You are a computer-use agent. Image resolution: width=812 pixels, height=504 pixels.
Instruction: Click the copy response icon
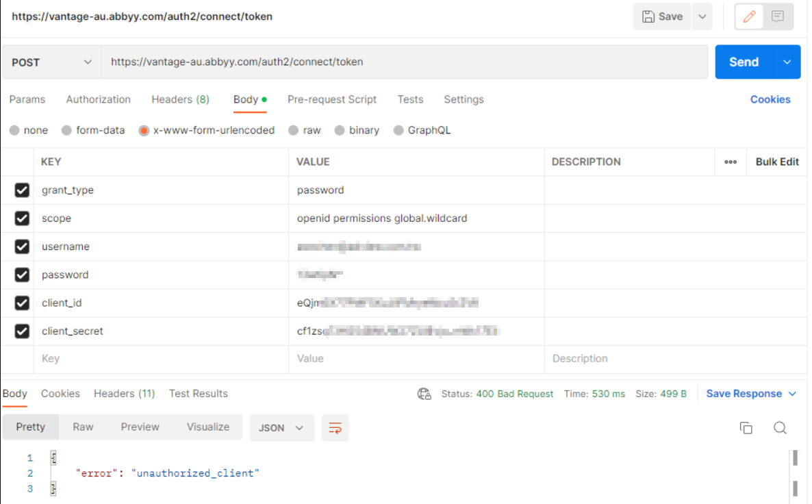click(x=746, y=428)
